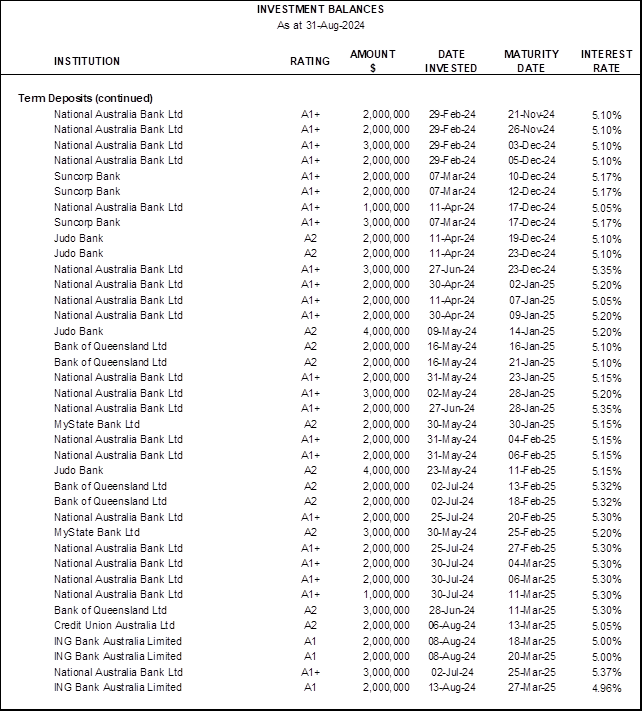Click maturity date 04-Feb-25
Image resolution: width=643 pixels, height=712 pixels.
tap(531, 440)
